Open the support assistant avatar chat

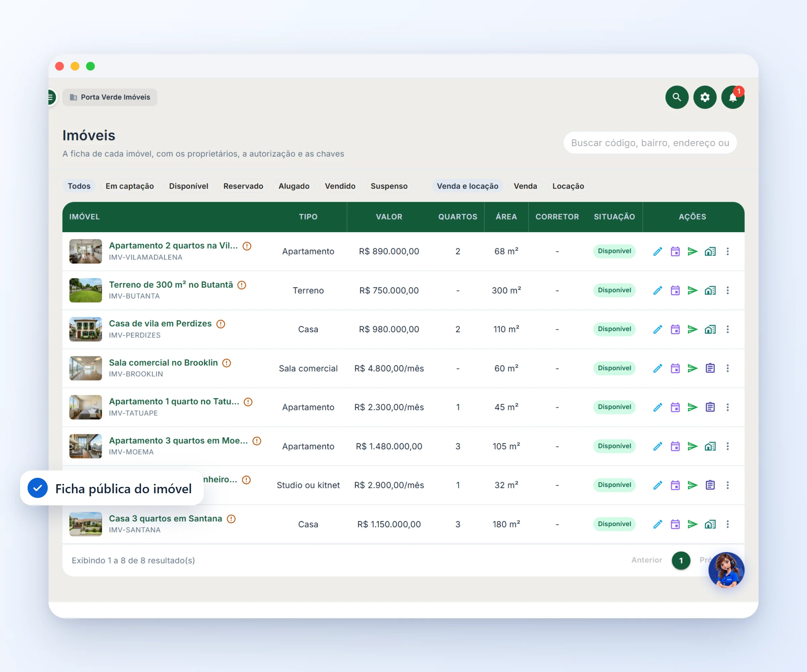(726, 570)
